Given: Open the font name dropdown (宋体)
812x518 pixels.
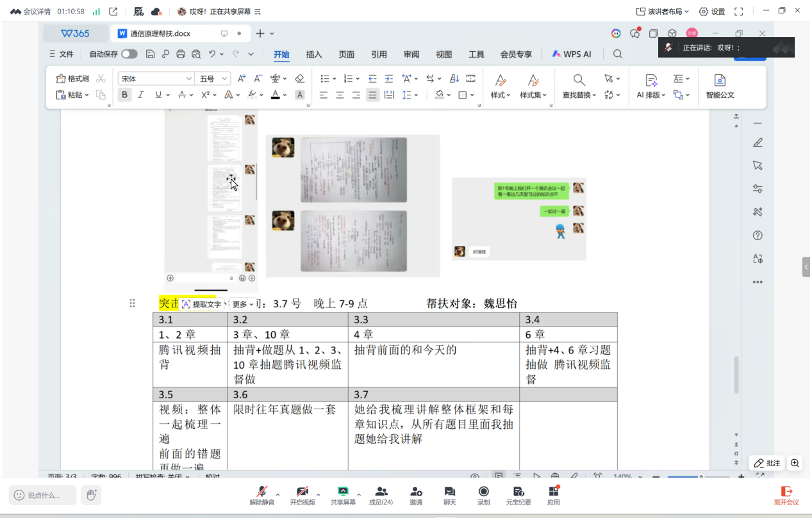Looking at the screenshot, I should pyautogui.click(x=156, y=79).
